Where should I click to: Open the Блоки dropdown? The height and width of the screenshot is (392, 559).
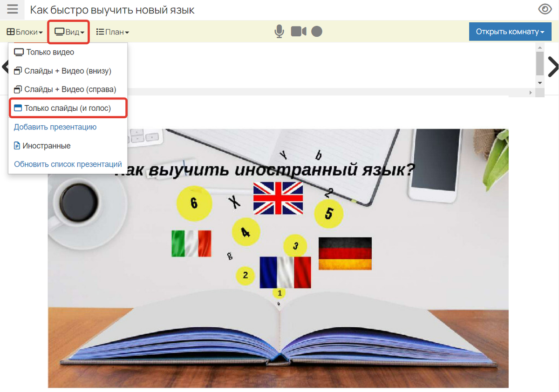click(25, 32)
